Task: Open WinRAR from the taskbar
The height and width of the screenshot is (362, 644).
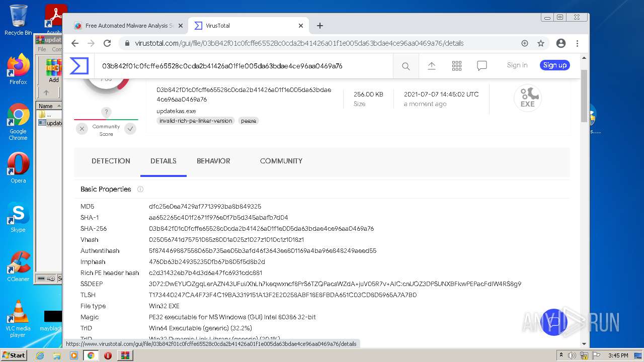Action: tap(125, 355)
